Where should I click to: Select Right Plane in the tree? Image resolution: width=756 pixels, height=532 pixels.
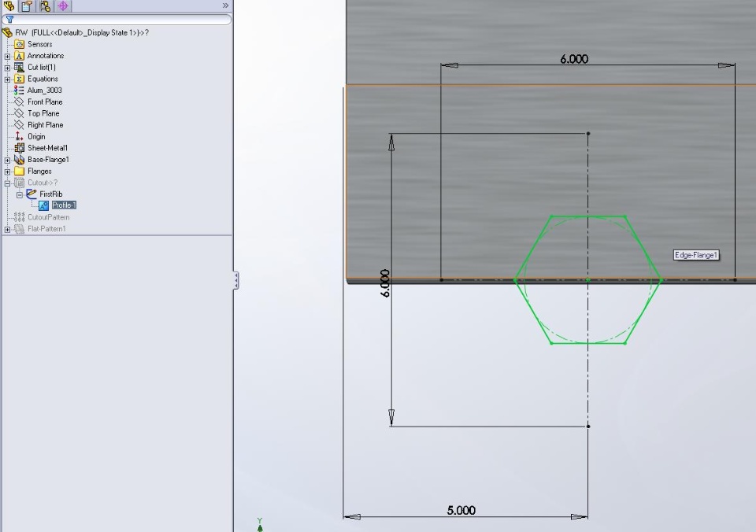pyautogui.click(x=46, y=125)
